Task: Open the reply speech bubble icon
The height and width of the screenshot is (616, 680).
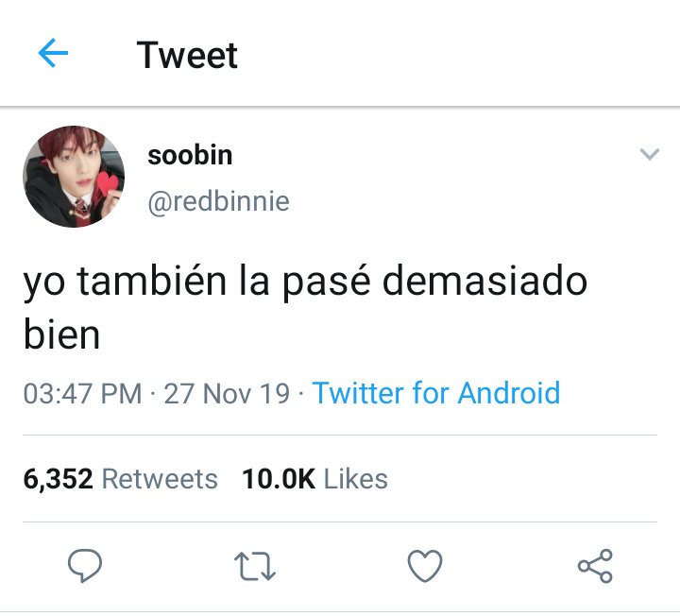Action: point(85,565)
